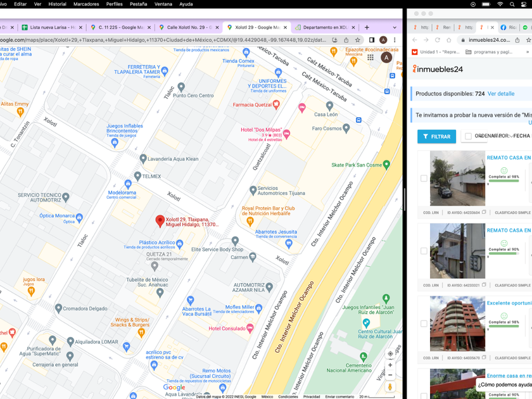Click the red Xolotl 29 location pin

pos(160,221)
